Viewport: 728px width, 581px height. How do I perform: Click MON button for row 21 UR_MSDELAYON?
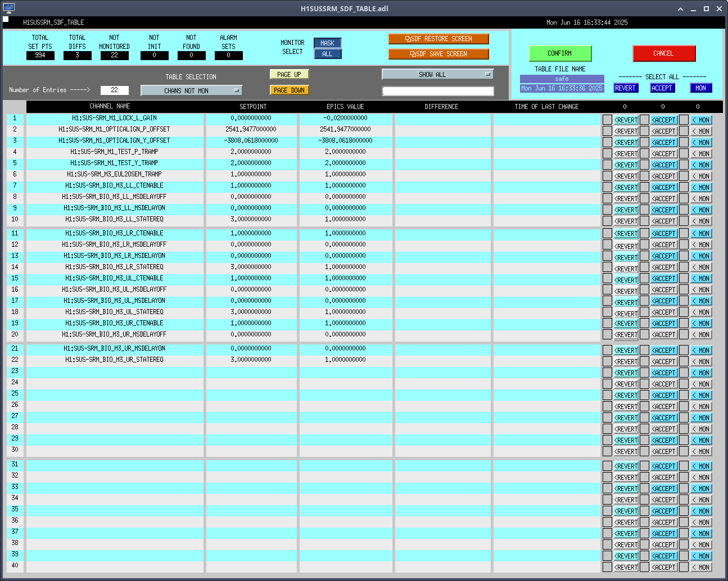701,350
